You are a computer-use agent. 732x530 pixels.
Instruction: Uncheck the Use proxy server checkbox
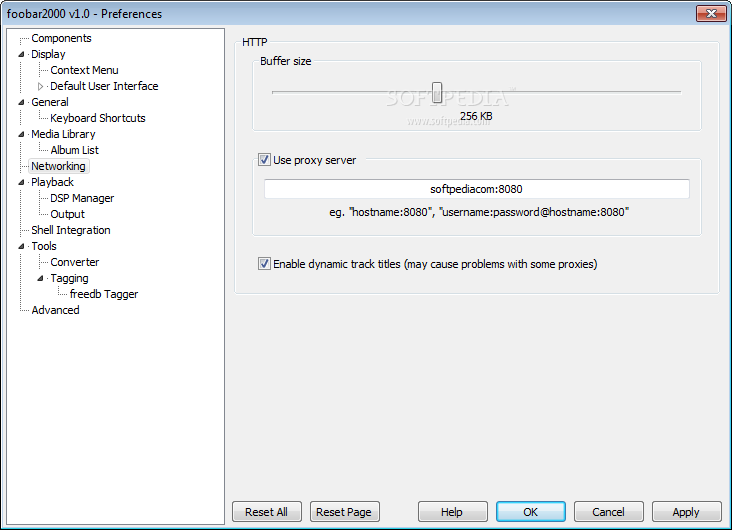point(264,160)
